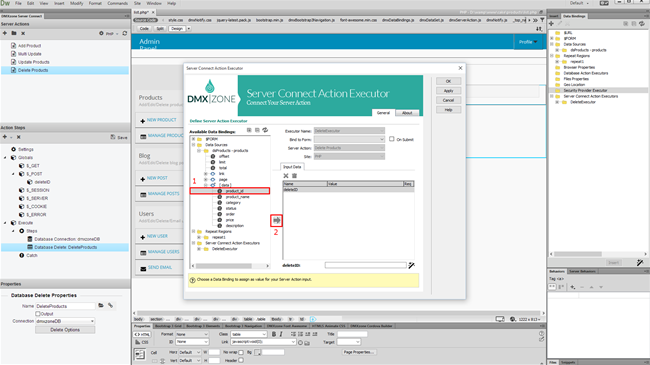The image size is (650, 365).
Task: Open the Commands menu in the menu bar
Action: click(118, 3)
